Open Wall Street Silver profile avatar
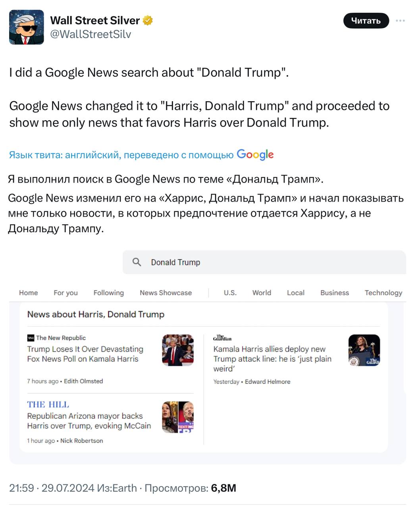420x508 pixels. (x=27, y=27)
